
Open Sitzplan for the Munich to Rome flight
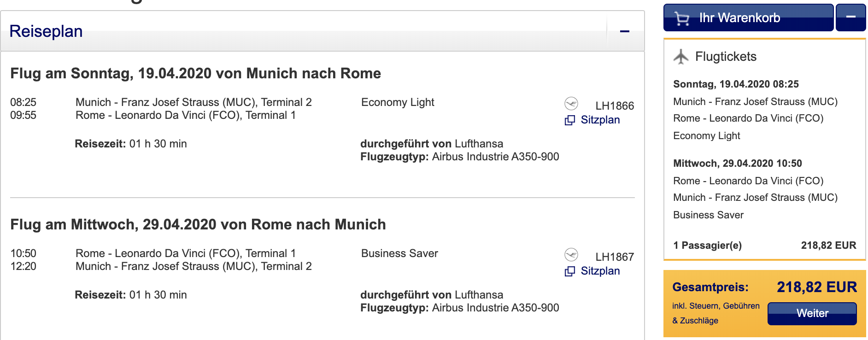point(600,120)
